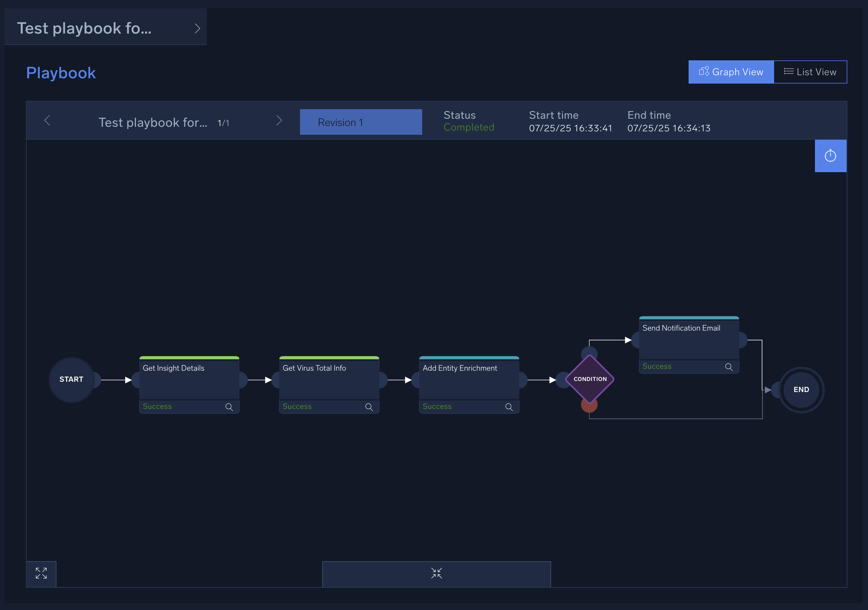
Task: Click the END node
Action: [801, 390]
